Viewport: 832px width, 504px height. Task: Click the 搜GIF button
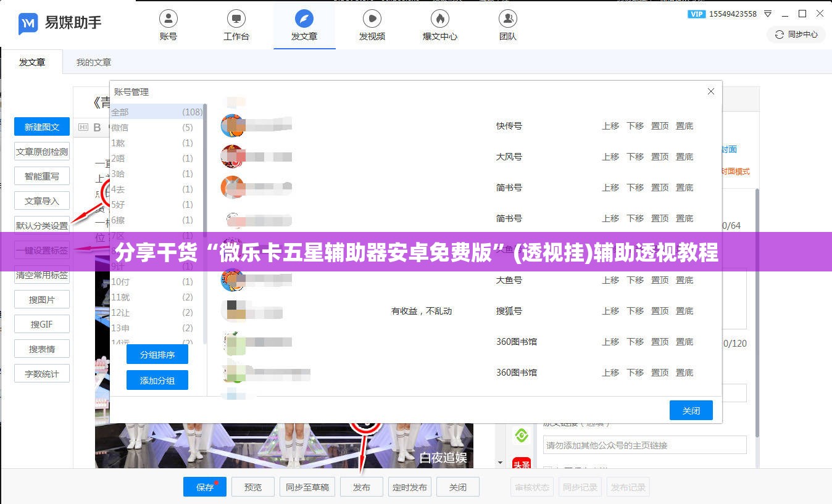click(42, 324)
